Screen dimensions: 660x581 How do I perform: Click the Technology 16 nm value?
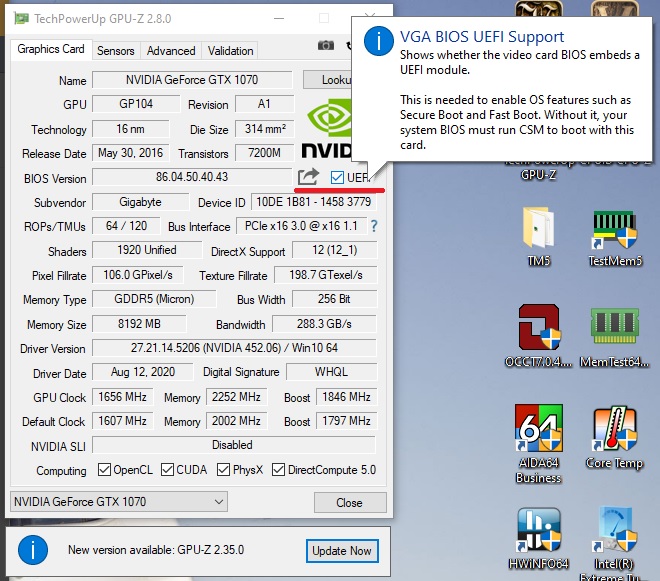[x=130, y=128]
